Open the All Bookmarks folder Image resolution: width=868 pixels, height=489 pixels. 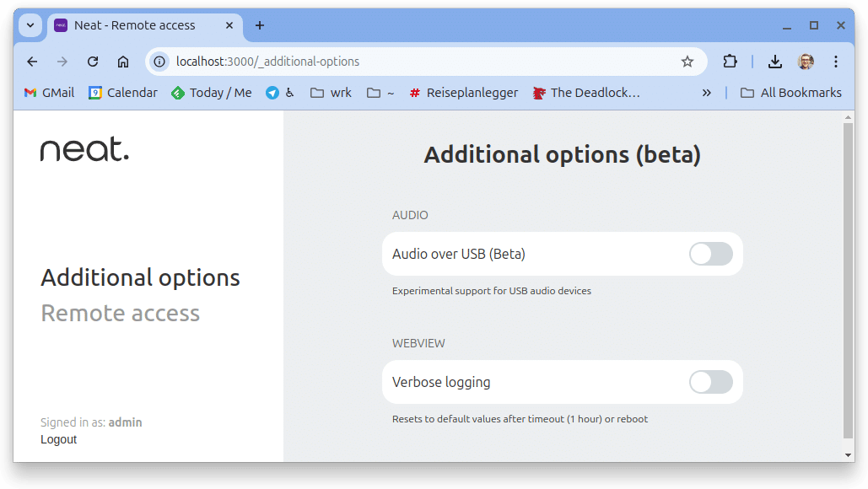tap(791, 93)
